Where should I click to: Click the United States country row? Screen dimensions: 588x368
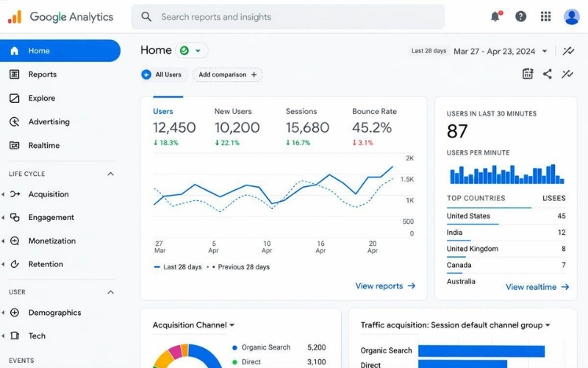click(x=506, y=216)
